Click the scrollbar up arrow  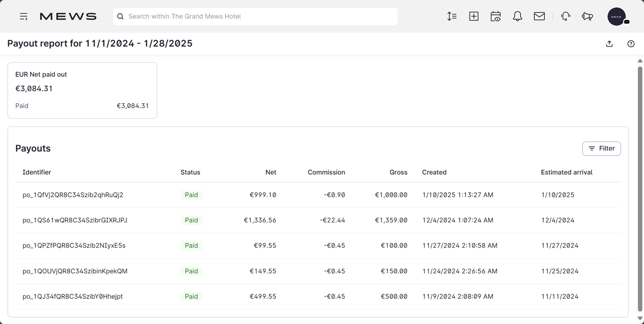(640, 61)
